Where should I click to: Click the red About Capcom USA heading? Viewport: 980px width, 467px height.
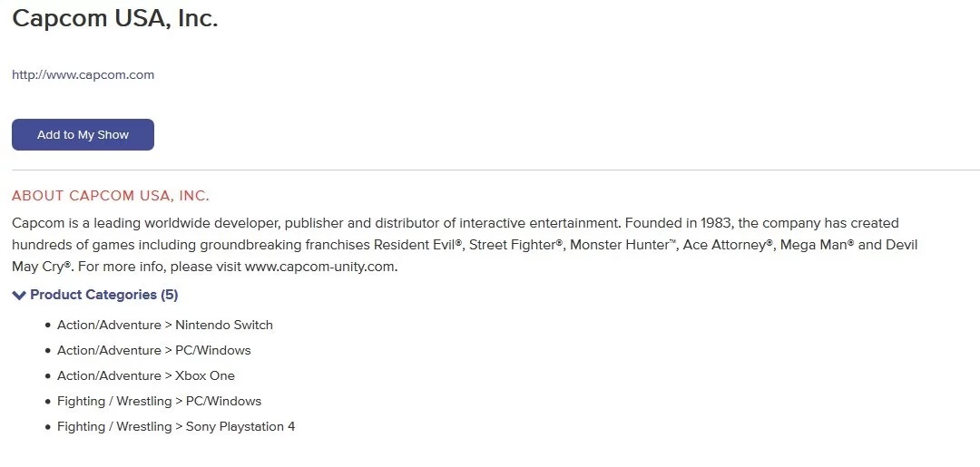click(110, 196)
